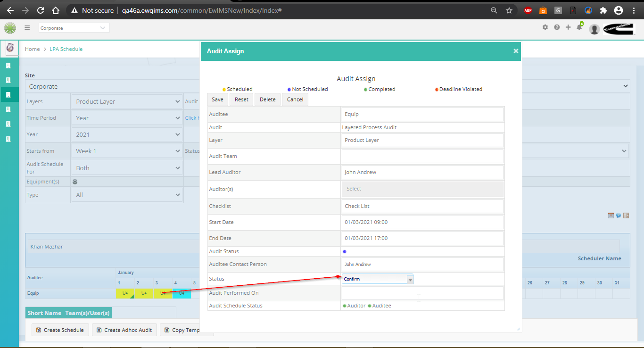The width and height of the screenshot is (644, 348).
Task: Open the settings gear in the app header
Action: (545, 27)
